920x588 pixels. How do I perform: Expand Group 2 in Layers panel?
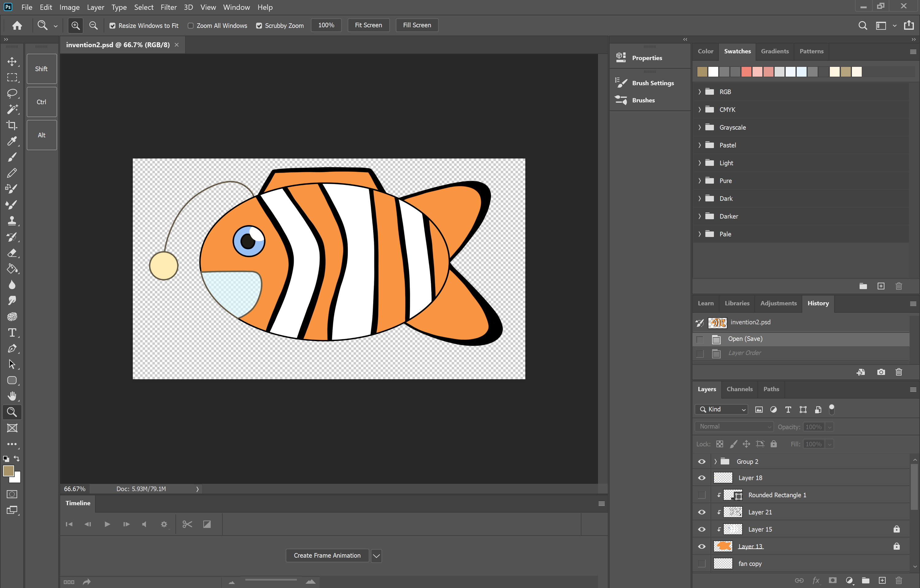pyautogui.click(x=715, y=462)
